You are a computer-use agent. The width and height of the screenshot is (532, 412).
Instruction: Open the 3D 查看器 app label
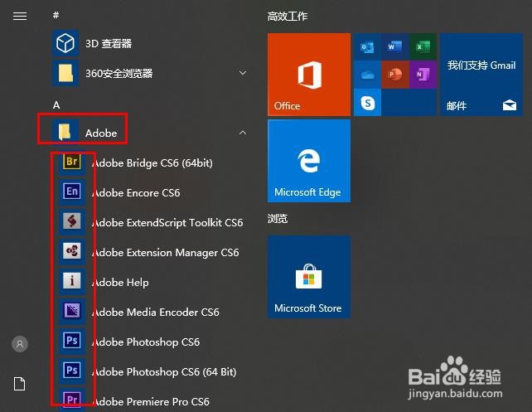(x=109, y=43)
